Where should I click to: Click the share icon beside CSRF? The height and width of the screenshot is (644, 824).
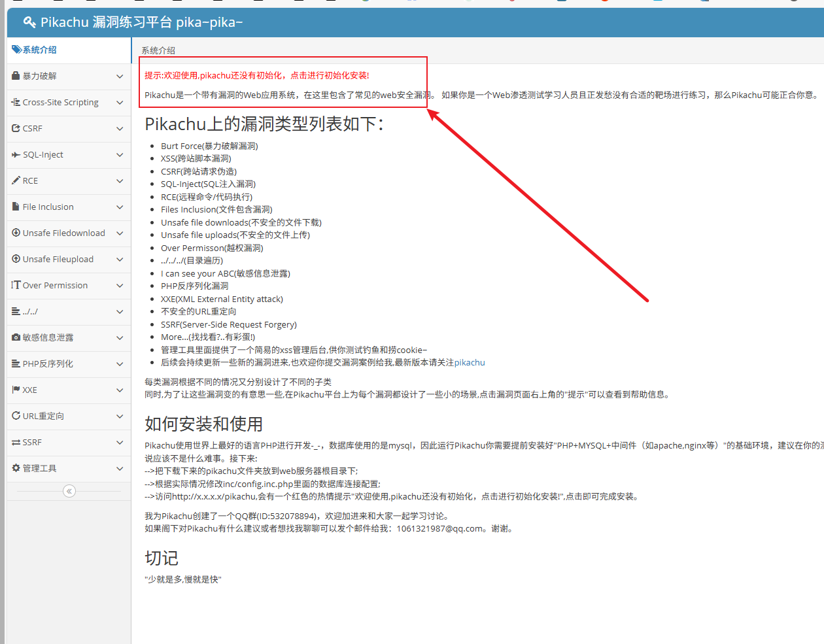pos(16,128)
